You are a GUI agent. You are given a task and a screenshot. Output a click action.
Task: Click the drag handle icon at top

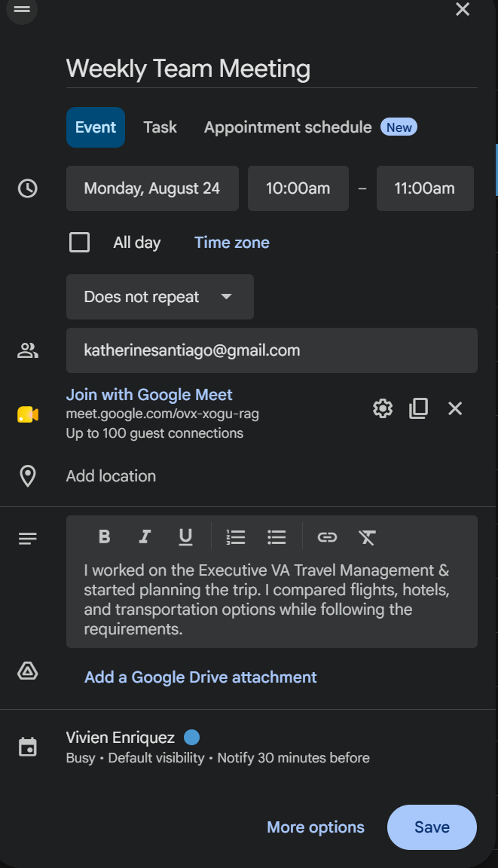pos(22,9)
